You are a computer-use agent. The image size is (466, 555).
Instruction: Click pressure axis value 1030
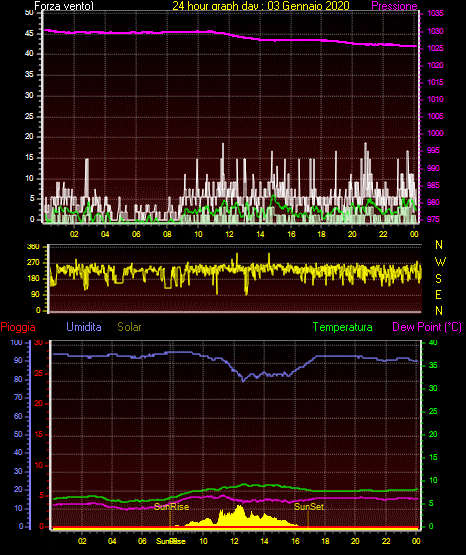(x=435, y=32)
